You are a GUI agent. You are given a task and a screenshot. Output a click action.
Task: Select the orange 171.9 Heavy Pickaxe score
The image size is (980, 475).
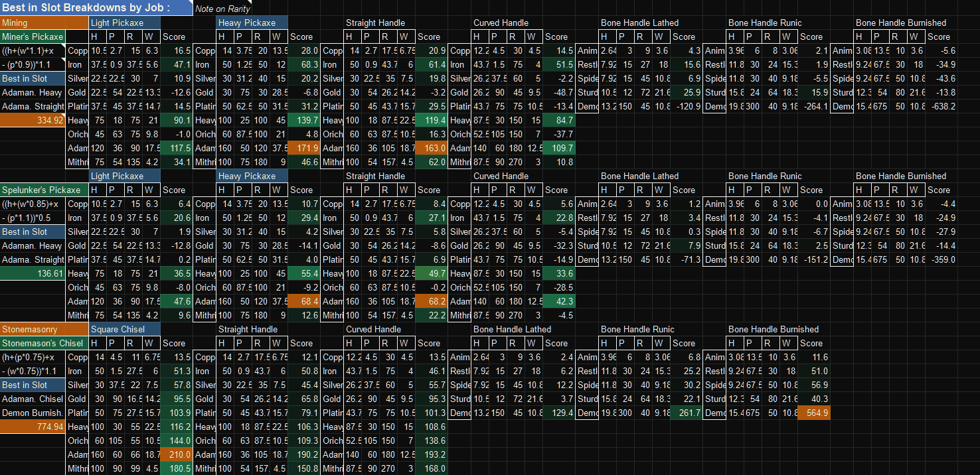click(303, 148)
